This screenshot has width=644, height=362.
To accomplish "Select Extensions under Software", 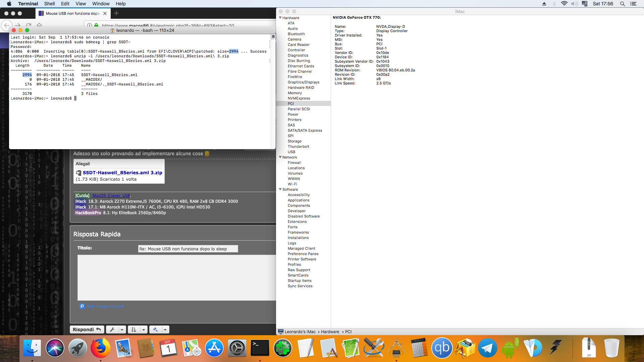I will click(297, 222).
